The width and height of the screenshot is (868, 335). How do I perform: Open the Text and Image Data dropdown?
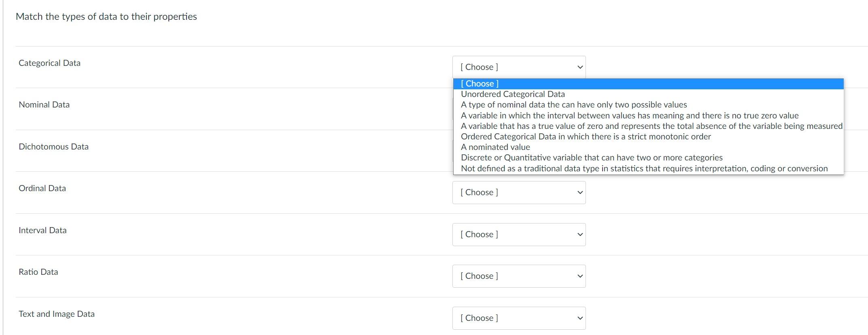pos(519,318)
